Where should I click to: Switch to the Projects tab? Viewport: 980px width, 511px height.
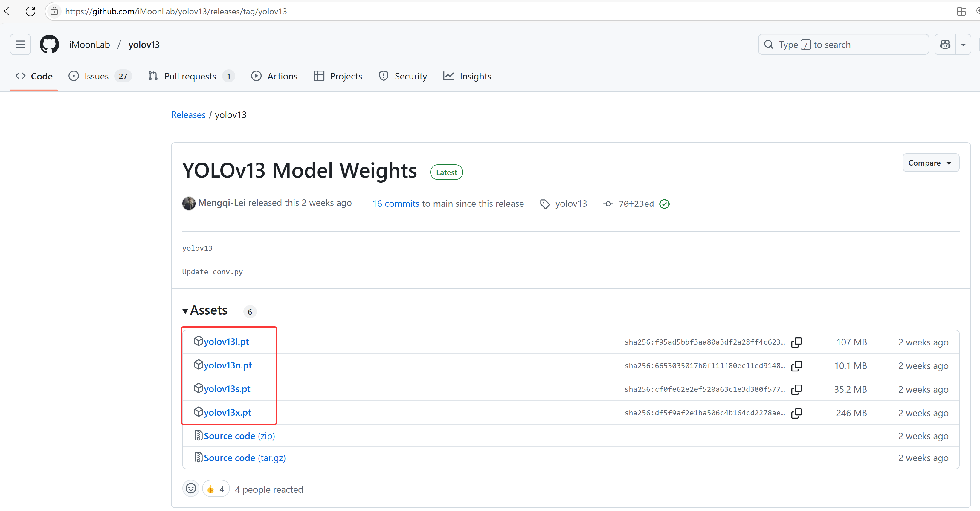click(x=338, y=76)
